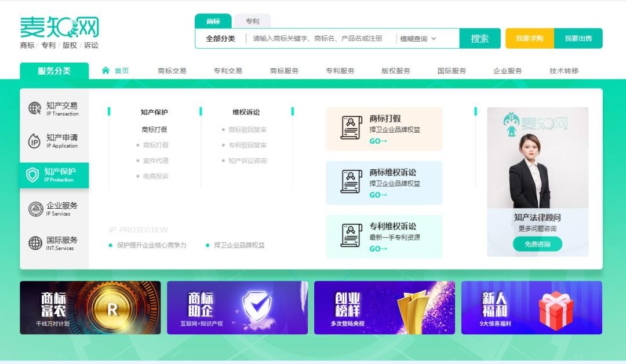Select 企业服务 in the sidebar
Viewport: 626px width, 364px height.
pos(54,209)
